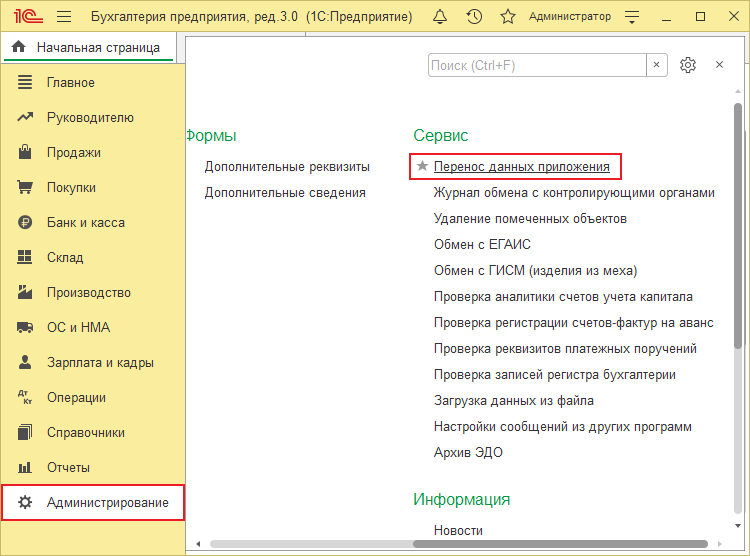The image size is (750, 556).
Task: Open the ОС и НМА section
Action: tap(78, 327)
